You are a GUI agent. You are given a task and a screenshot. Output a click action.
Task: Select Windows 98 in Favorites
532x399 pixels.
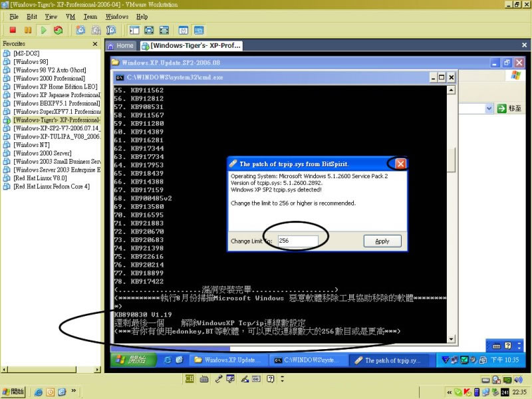(31, 62)
